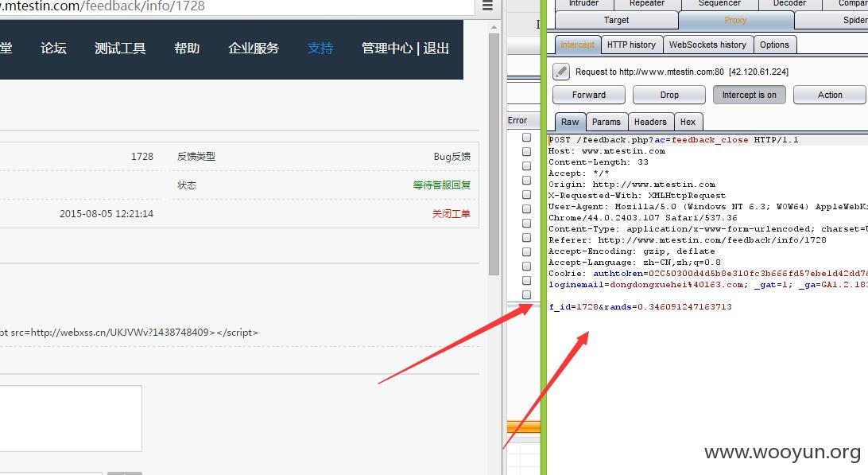This screenshot has width=868, height=475.
Task: Click the f_id=1728&rands request body line
Action: pos(640,306)
